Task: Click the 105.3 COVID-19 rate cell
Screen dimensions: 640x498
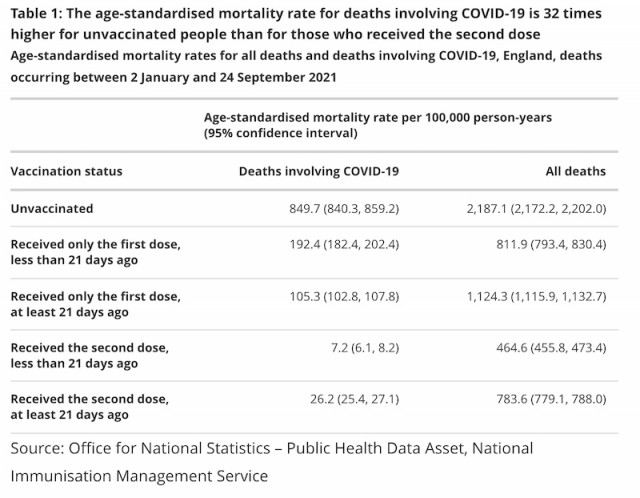Action: (x=344, y=296)
